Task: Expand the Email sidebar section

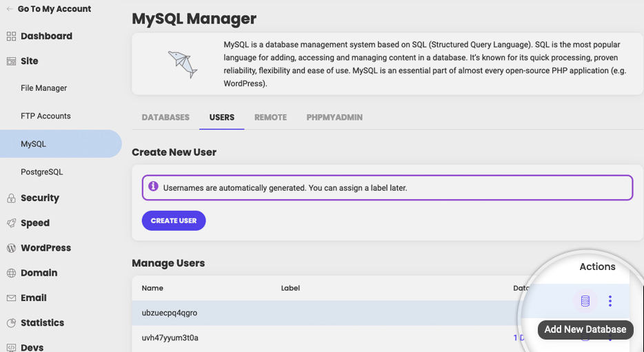Action: [x=34, y=298]
